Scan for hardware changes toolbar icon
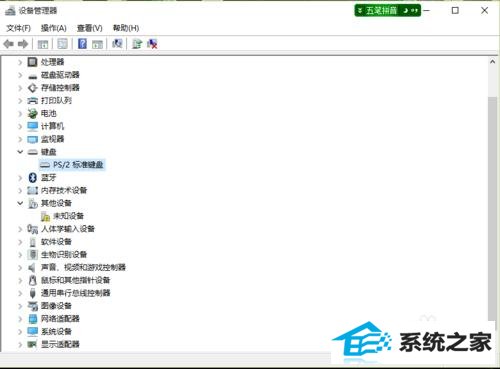Viewport: 500px width, 369px height. click(x=117, y=44)
